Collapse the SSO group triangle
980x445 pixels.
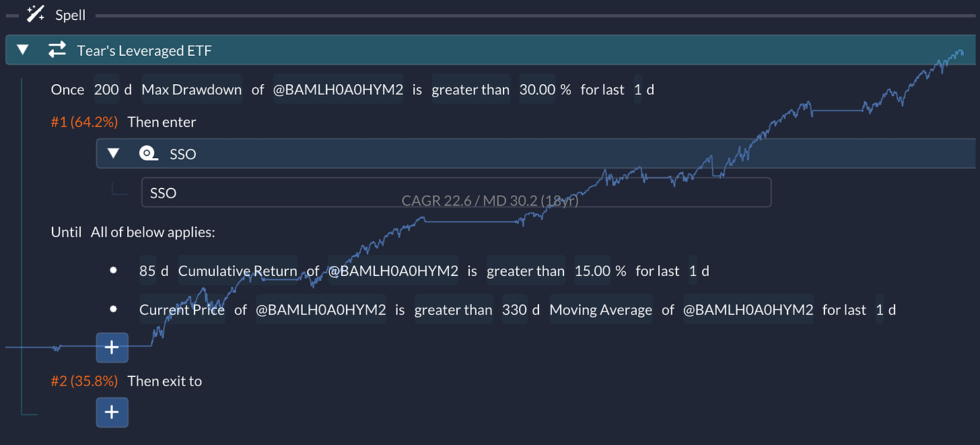pyautogui.click(x=113, y=153)
